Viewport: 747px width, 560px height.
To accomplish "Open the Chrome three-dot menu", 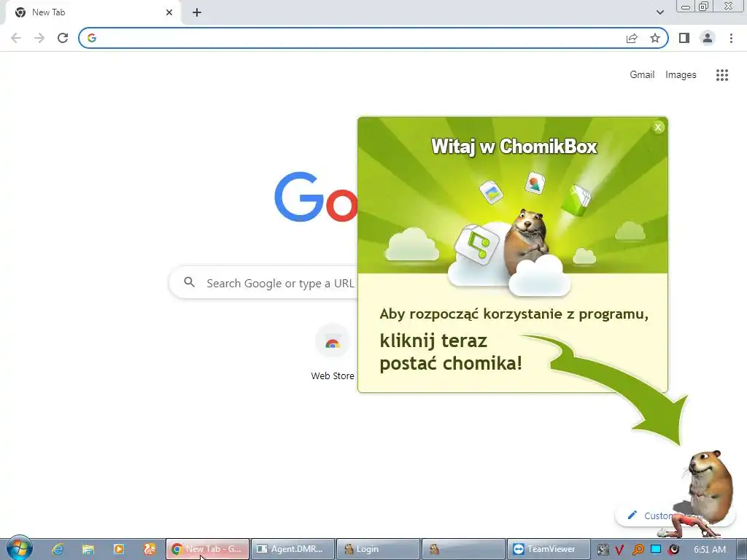I will 731,38.
